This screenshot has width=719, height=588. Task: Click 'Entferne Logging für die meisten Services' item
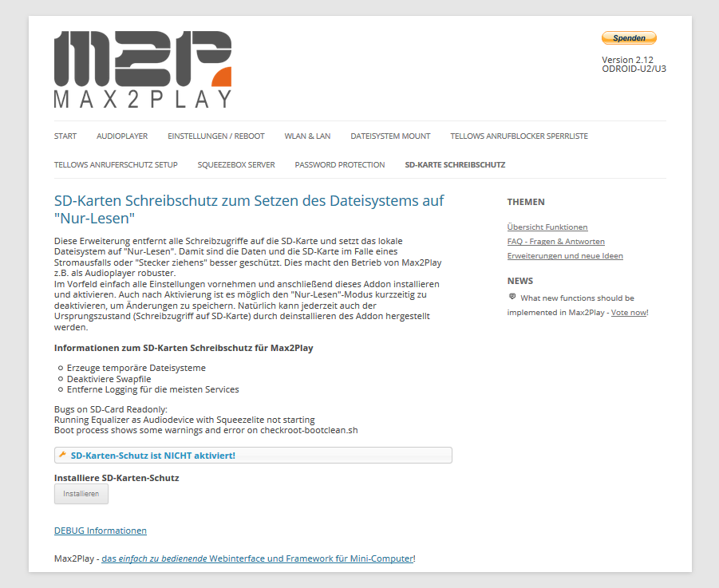click(152, 389)
